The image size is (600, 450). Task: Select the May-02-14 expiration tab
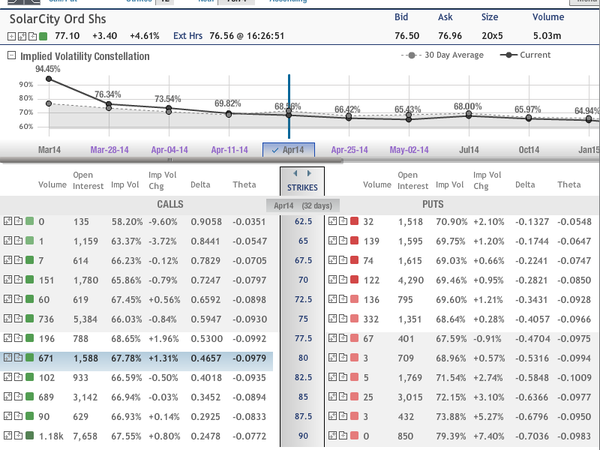(409, 150)
